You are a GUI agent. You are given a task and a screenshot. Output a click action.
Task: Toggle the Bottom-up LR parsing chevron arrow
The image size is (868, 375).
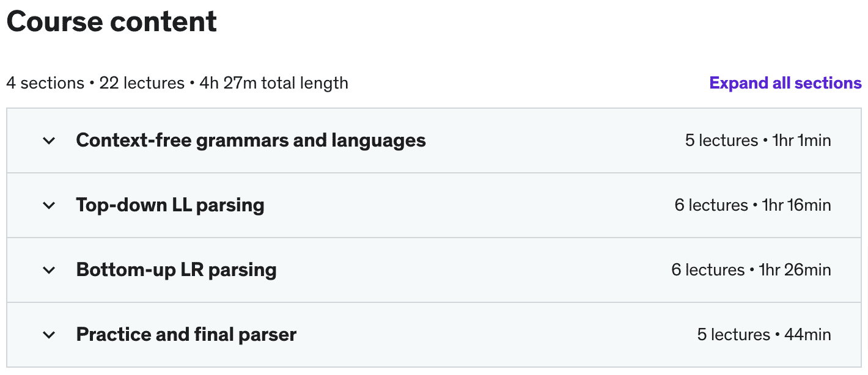pos(49,270)
